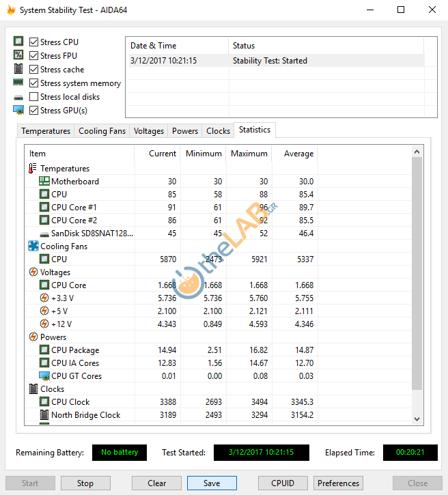Viewport: 448px width, 495px height.
Task: Click the CPU fan current value 5870
Action: [x=168, y=259]
